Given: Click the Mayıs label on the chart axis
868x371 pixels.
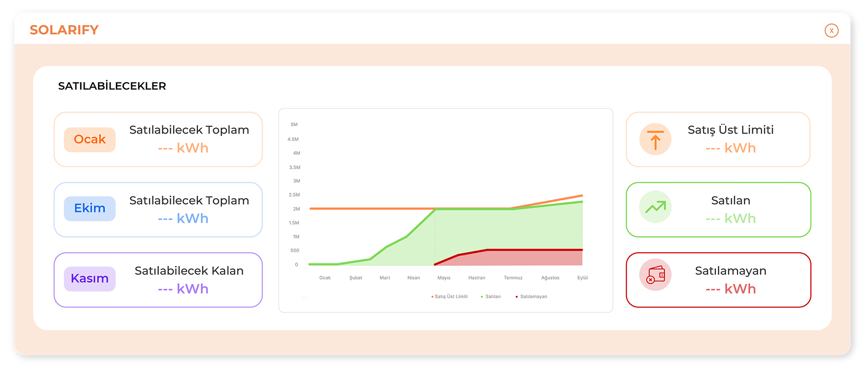Looking at the screenshot, I should point(444,278).
